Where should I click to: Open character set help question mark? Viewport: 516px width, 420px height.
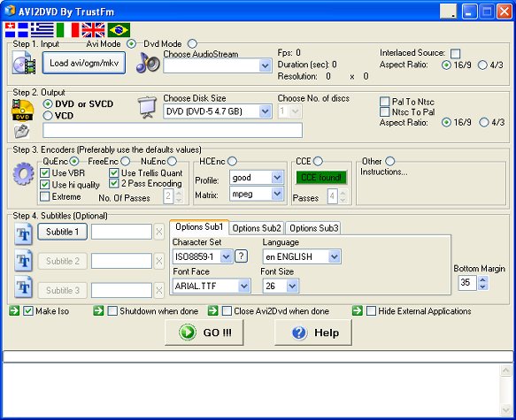coord(241,256)
